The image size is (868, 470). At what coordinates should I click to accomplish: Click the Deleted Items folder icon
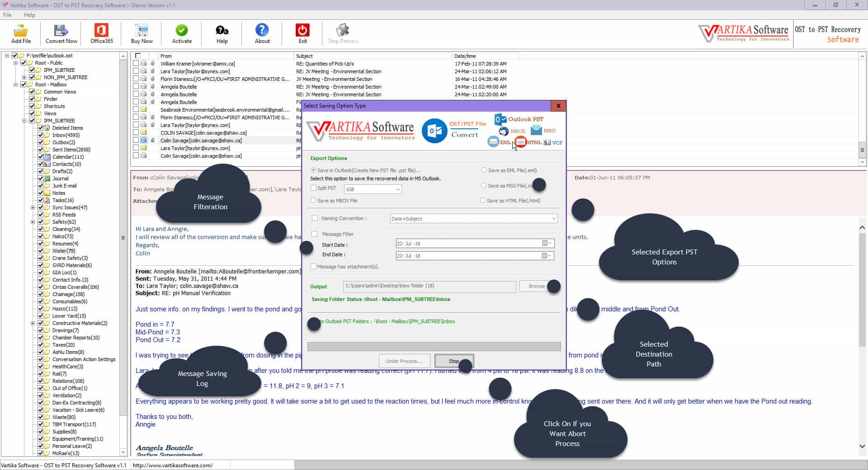47,128
